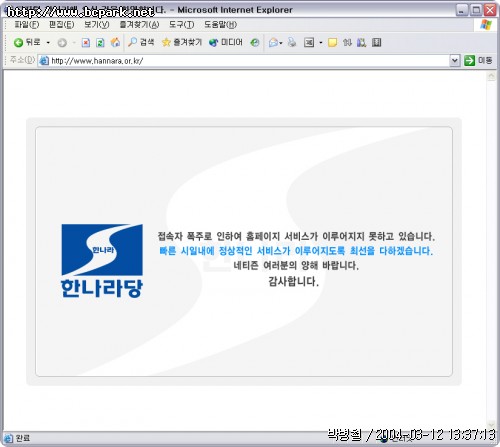The height and width of the screenshot is (447, 500).
Task: Open the Edit page dropdown arrow
Action: coord(321,43)
